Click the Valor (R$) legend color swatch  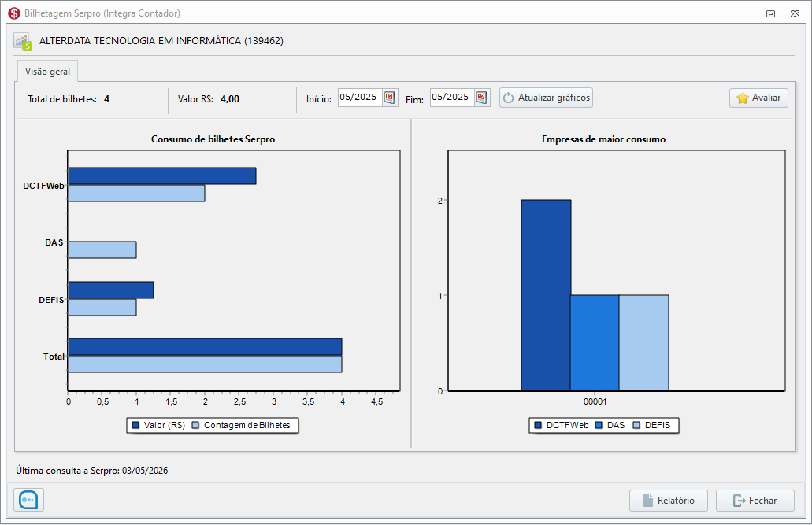(135, 425)
